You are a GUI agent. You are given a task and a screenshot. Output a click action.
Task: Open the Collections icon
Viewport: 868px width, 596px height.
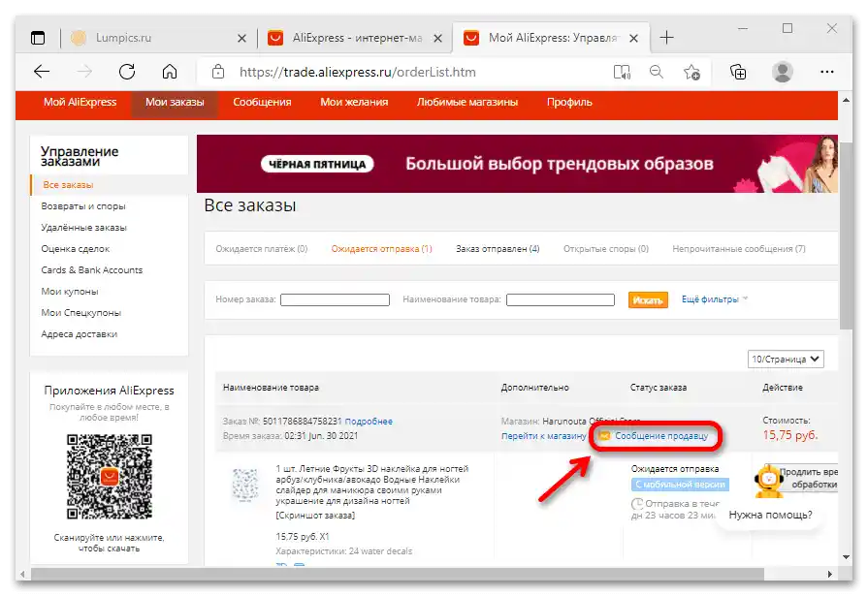pyautogui.click(x=738, y=72)
